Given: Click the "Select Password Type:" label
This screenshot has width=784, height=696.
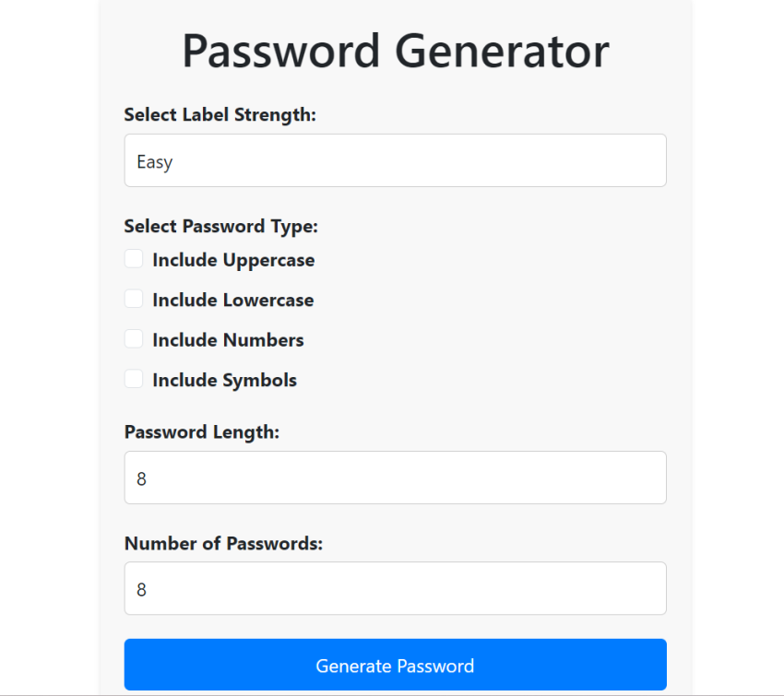Looking at the screenshot, I should coord(220,227).
